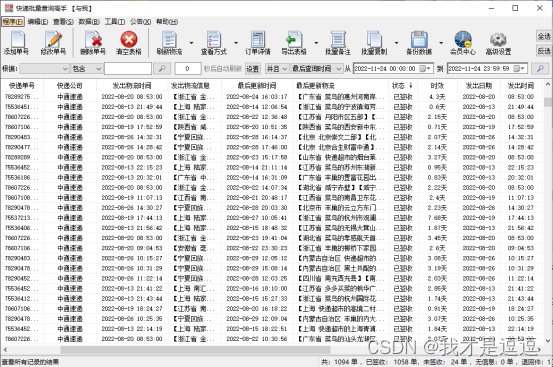Sort by the 状态 column header
The image size is (553, 367).
(x=403, y=85)
